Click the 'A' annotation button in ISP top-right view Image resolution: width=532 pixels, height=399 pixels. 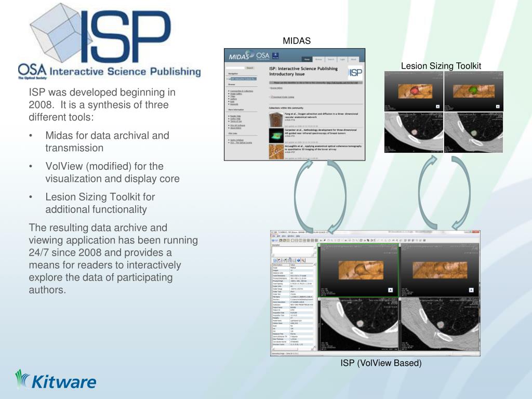point(471,290)
